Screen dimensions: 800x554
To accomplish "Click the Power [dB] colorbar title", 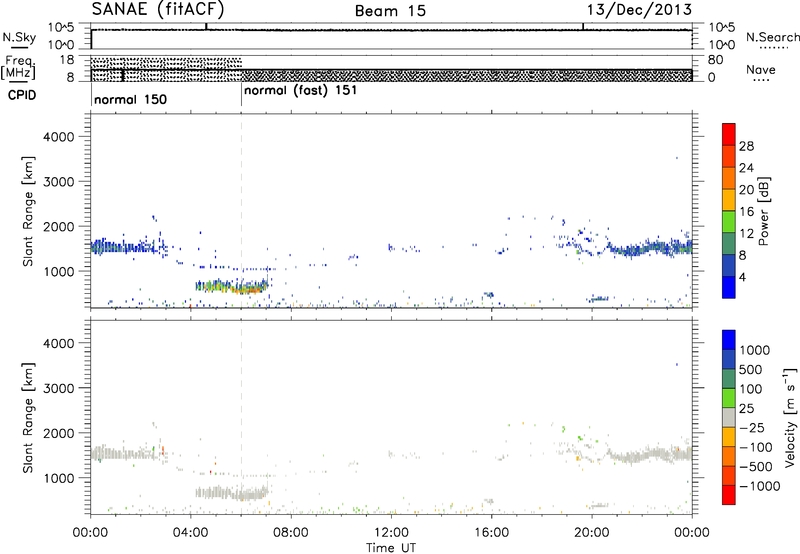I will 763,211.
